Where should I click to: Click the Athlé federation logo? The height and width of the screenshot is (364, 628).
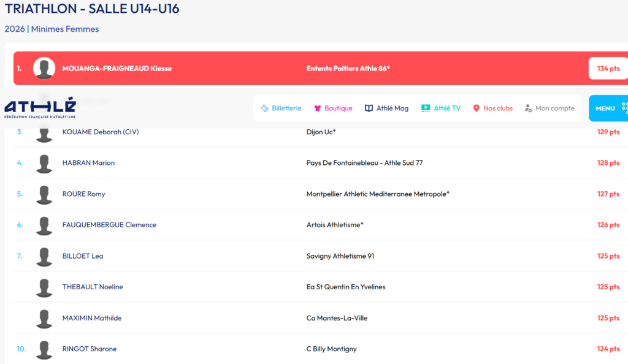point(40,108)
